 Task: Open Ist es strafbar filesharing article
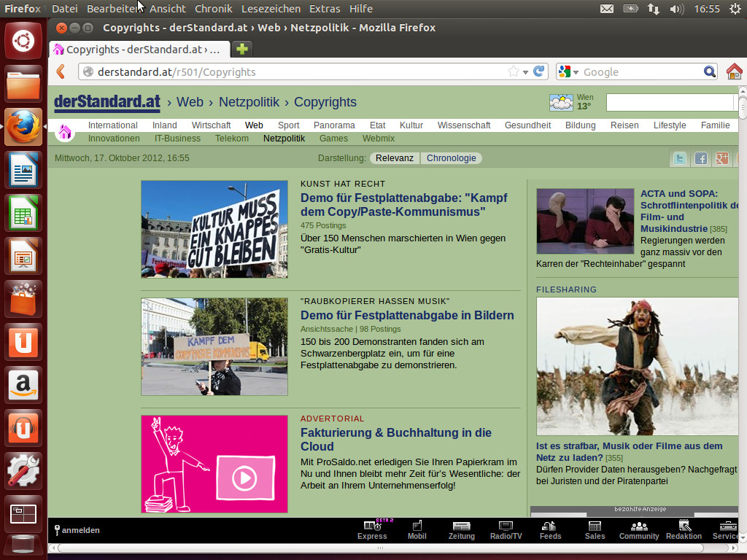tap(629, 452)
